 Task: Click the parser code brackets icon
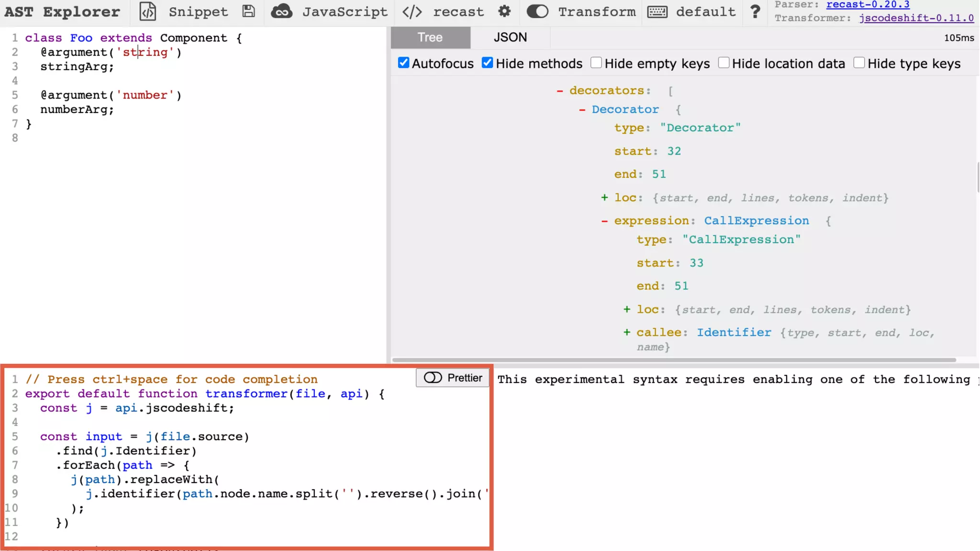412,11
